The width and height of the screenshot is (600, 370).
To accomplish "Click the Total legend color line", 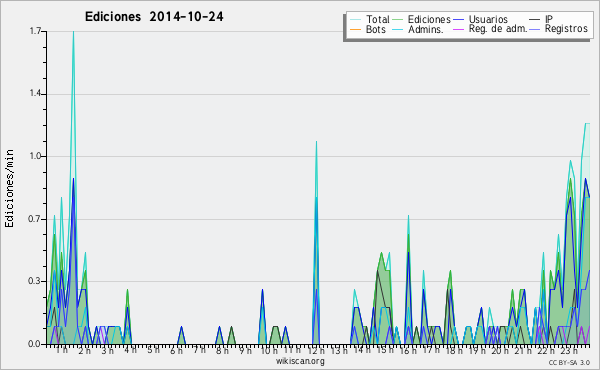I will [355, 20].
